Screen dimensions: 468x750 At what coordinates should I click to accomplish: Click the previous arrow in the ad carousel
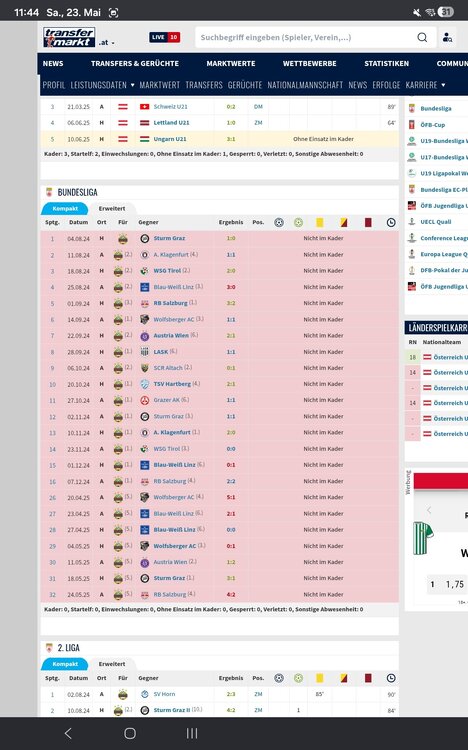429,510
